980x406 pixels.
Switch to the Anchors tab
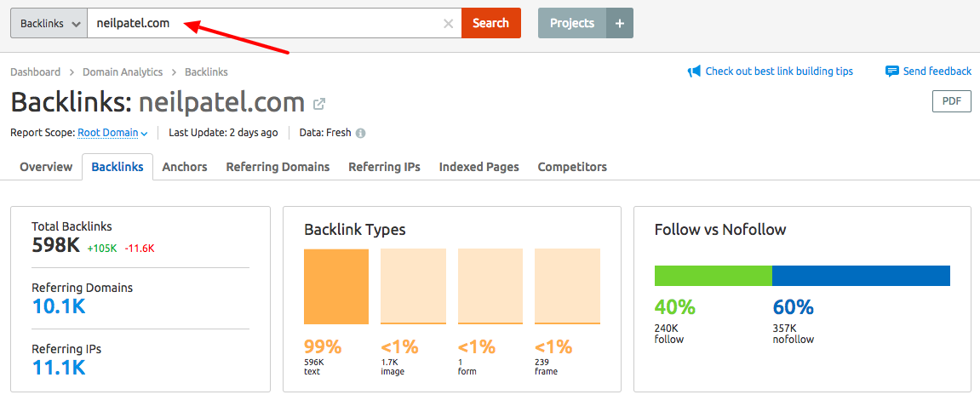185,167
